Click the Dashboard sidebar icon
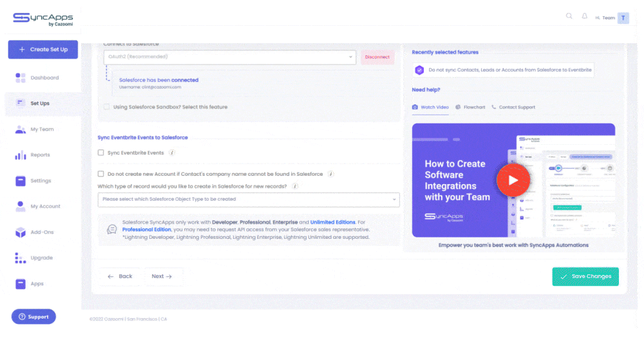This screenshot has width=644, height=338. [x=21, y=78]
